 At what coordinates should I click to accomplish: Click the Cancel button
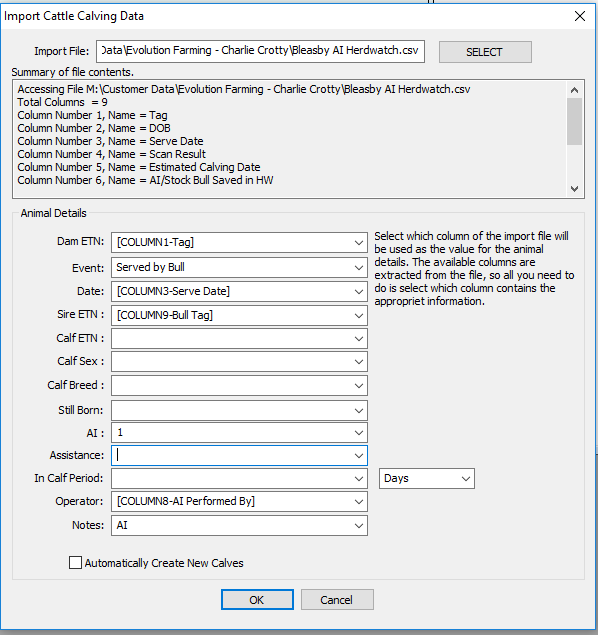[x=337, y=599]
